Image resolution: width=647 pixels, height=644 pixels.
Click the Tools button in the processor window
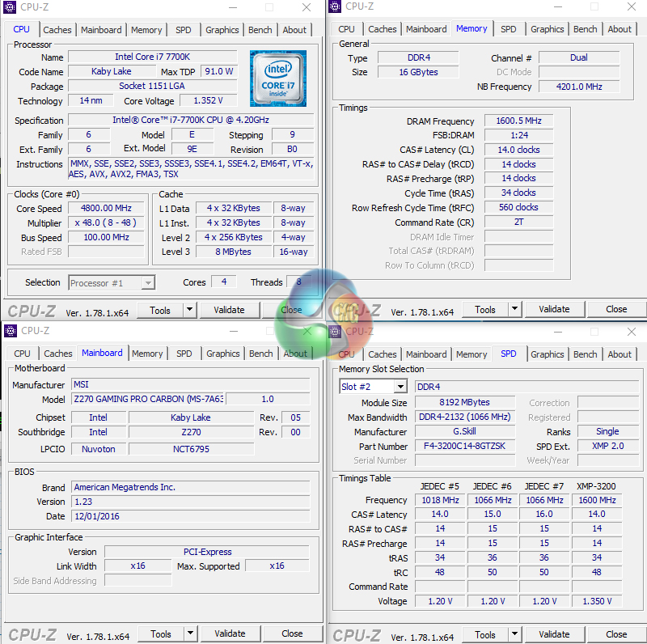point(160,310)
